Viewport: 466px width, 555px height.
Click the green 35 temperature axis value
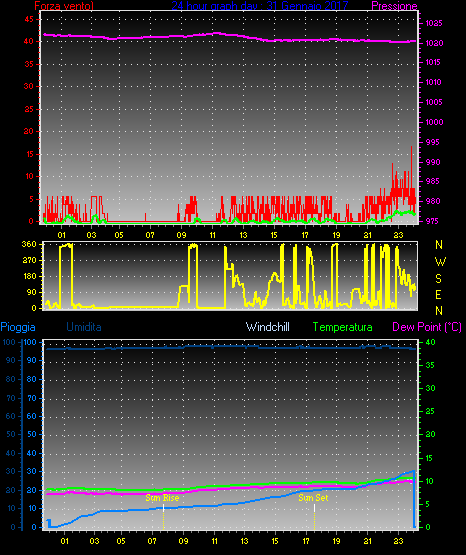click(430, 365)
